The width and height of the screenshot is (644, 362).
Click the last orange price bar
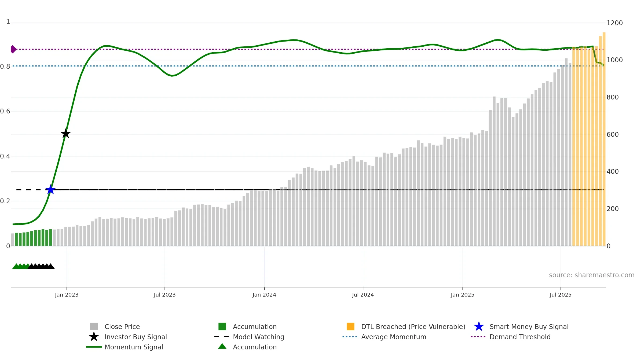coord(604,139)
